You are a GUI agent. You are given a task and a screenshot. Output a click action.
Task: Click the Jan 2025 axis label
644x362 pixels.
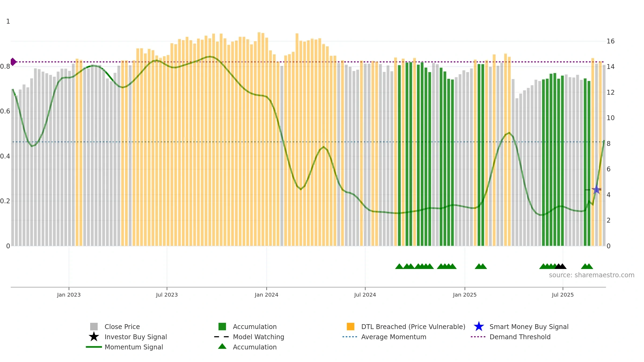pos(465,295)
